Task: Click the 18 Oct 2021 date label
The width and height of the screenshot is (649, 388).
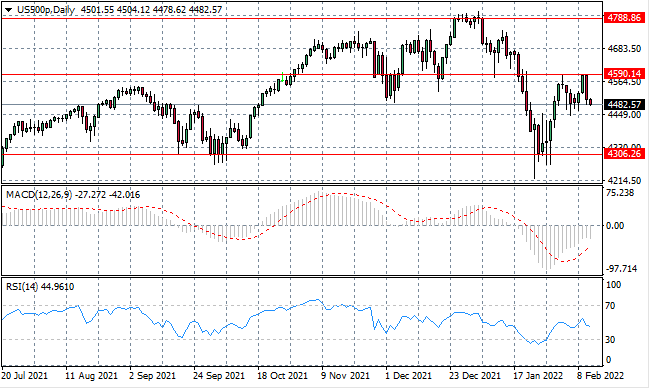Action: click(x=283, y=376)
